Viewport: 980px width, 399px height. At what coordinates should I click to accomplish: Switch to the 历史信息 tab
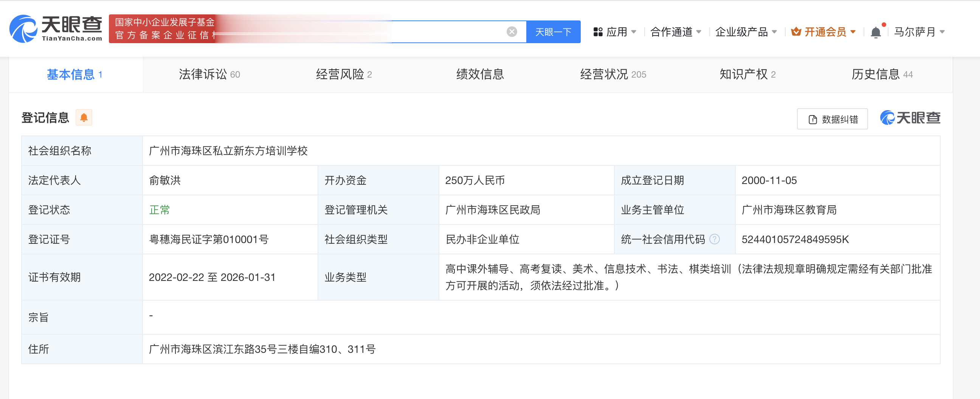(x=882, y=75)
